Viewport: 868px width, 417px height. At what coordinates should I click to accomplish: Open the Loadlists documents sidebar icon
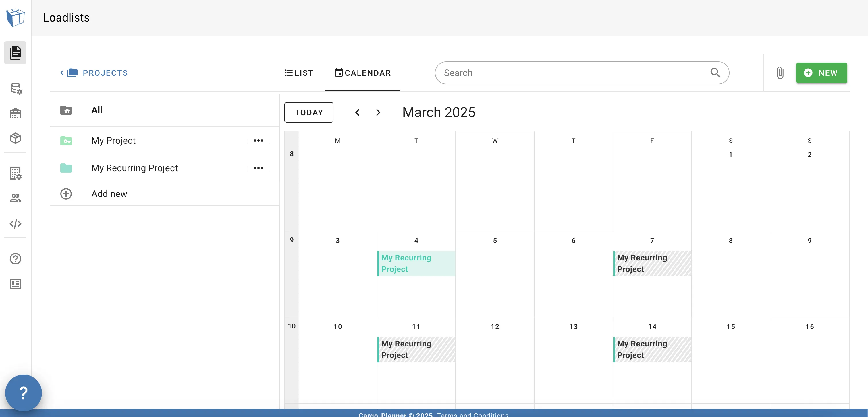coord(16,52)
